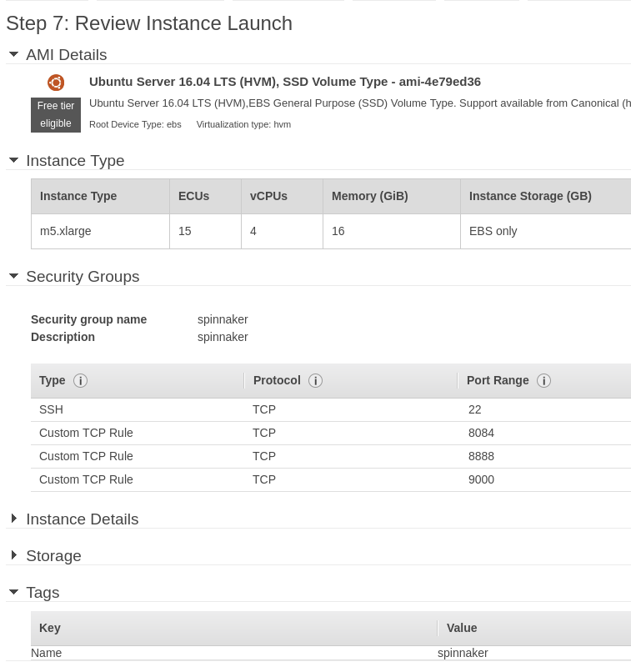Click the Step 7: Review Instance Launch heading

click(x=149, y=23)
